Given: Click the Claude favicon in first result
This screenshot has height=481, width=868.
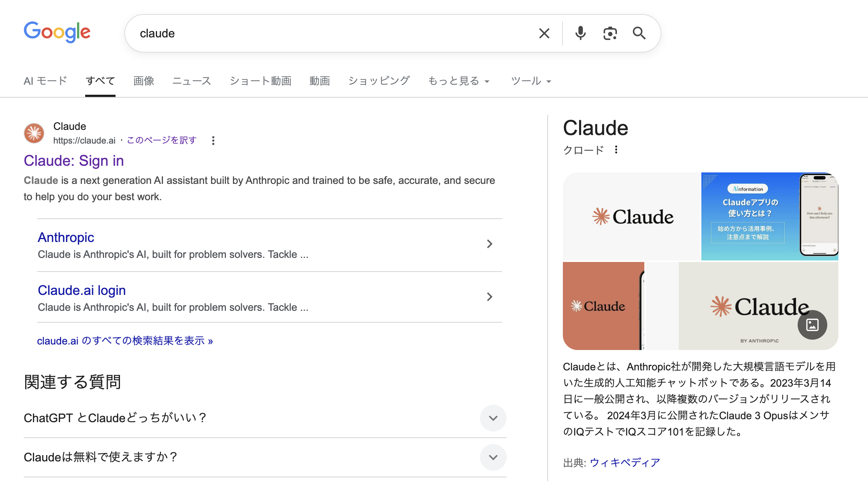Looking at the screenshot, I should [34, 133].
